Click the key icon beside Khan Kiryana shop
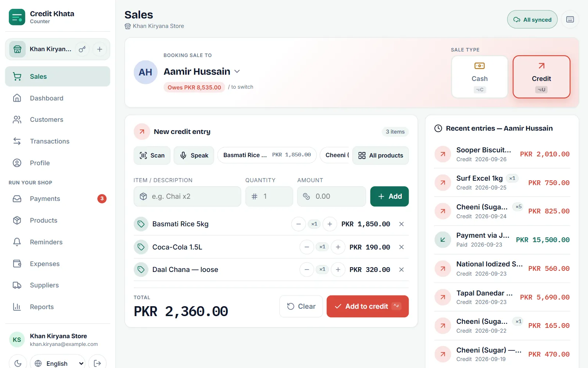Screen dimensions: 588x368 tap(82, 49)
